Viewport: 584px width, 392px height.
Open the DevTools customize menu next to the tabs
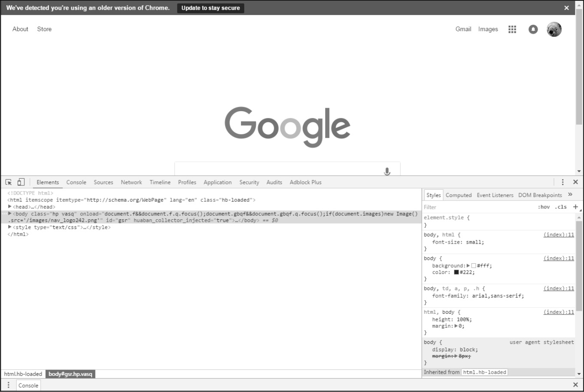[563, 182]
